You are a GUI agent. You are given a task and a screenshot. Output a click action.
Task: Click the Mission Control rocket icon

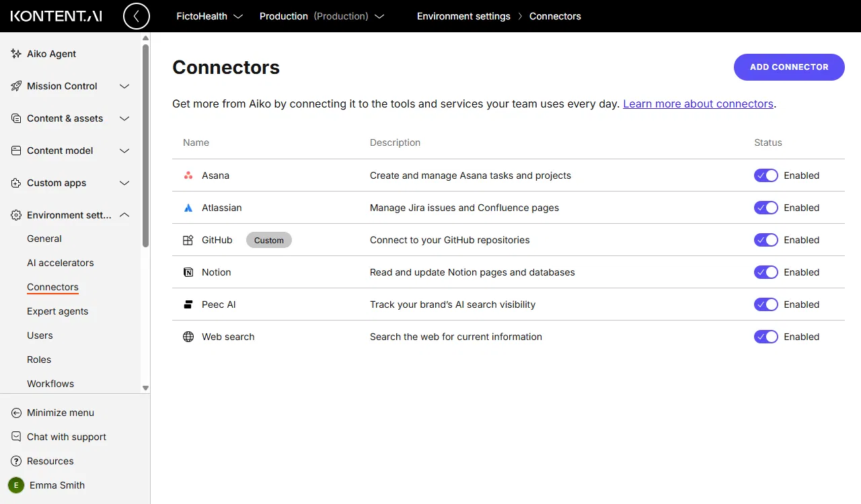click(16, 86)
